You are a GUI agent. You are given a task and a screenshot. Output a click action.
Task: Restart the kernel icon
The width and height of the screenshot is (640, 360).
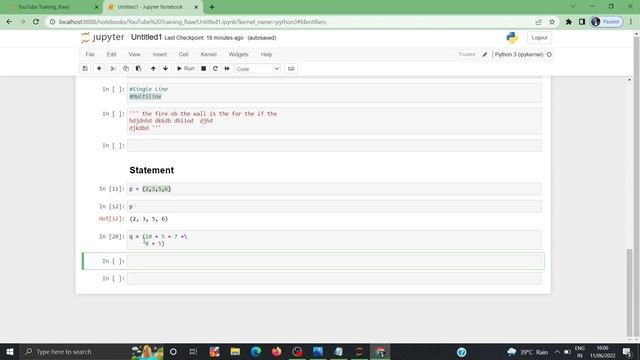pyautogui.click(x=215, y=69)
